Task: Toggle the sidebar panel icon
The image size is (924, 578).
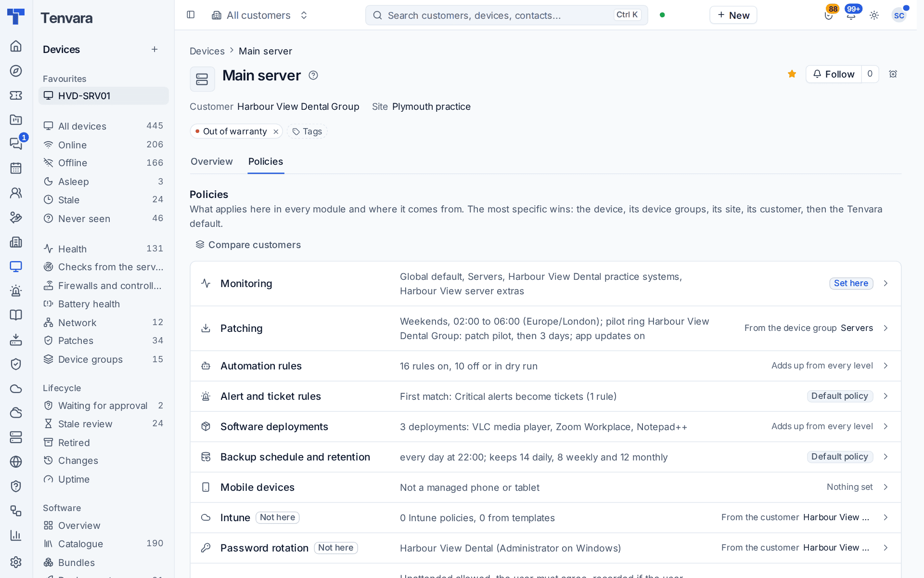Action: point(191,15)
